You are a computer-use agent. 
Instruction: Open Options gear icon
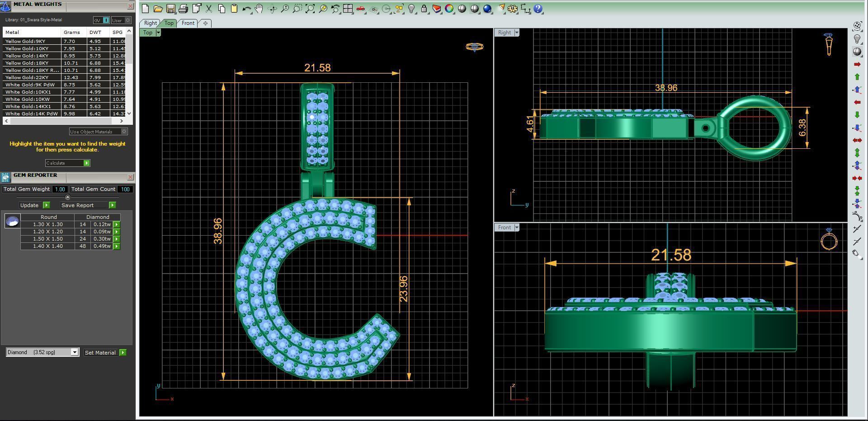point(513,9)
